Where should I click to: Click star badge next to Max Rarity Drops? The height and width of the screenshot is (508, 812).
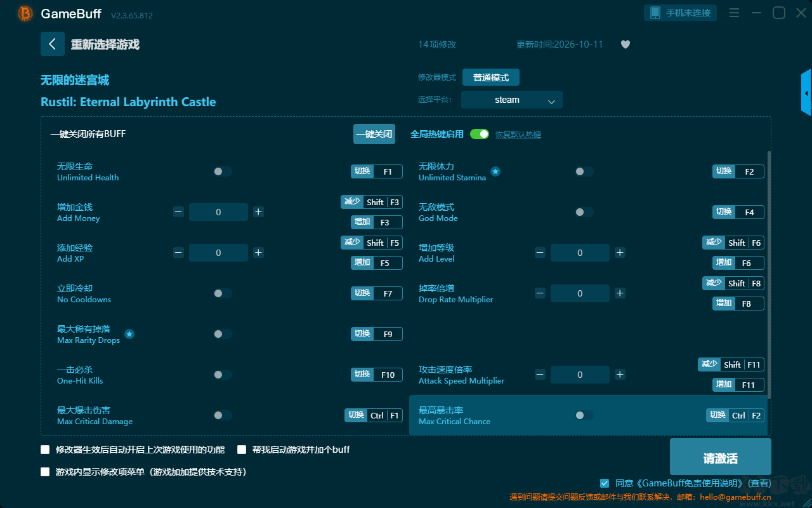pyautogui.click(x=129, y=334)
